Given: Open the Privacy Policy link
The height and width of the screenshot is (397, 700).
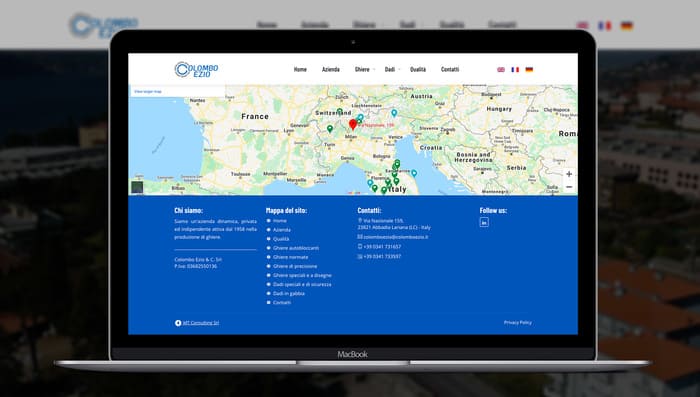Looking at the screenshot, I should click(518, 322).
